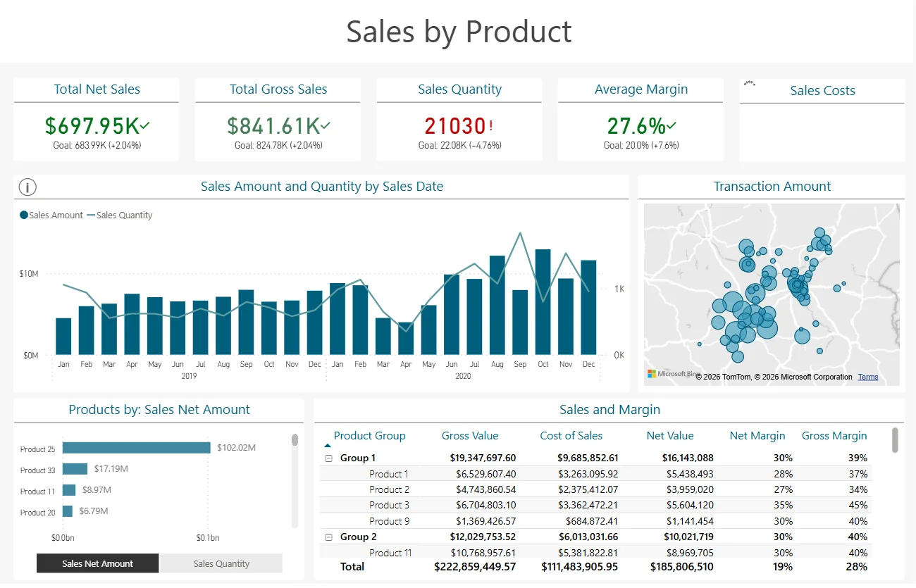The height and width of the screenshot is (588, 916).
Task: Click the Sales Quantity legend line marker
Action: [x=90, y=215]
